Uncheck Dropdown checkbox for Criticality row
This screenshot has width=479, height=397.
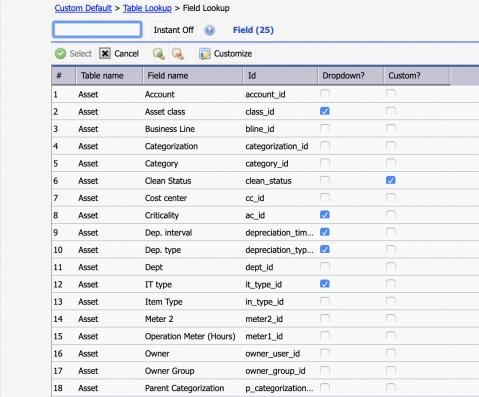coord(325,215)
